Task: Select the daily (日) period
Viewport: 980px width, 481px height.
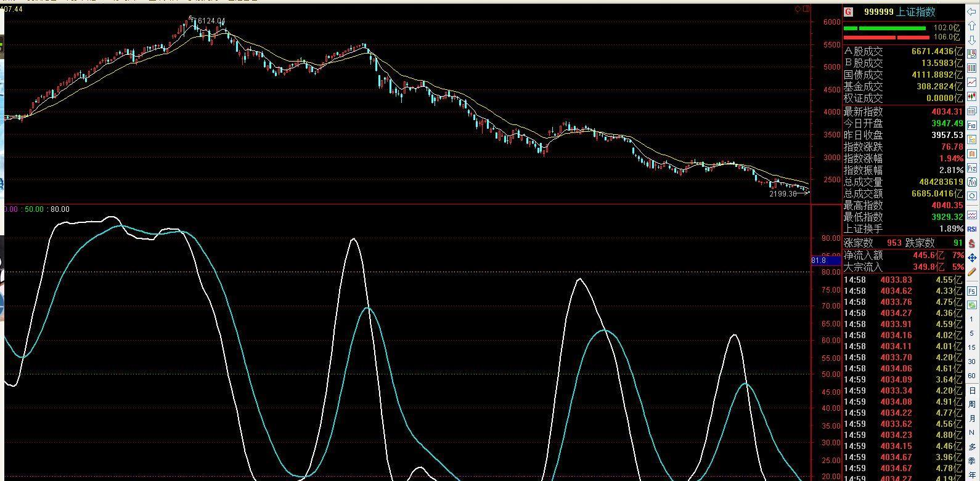Action: coord(972,390)
